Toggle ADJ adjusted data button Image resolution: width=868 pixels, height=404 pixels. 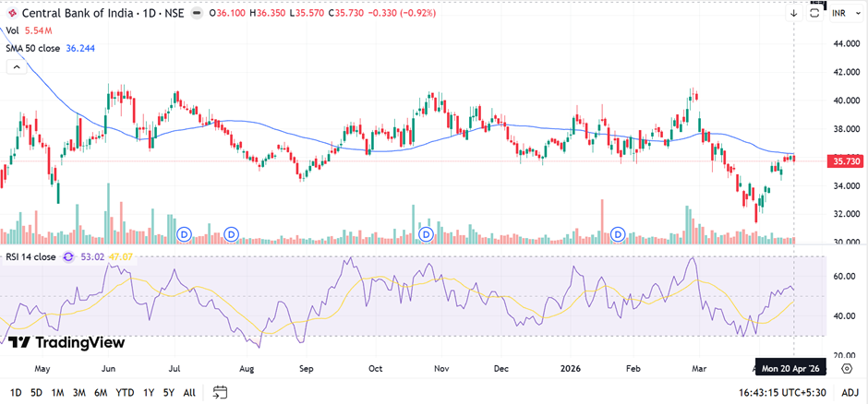point(847,392)
